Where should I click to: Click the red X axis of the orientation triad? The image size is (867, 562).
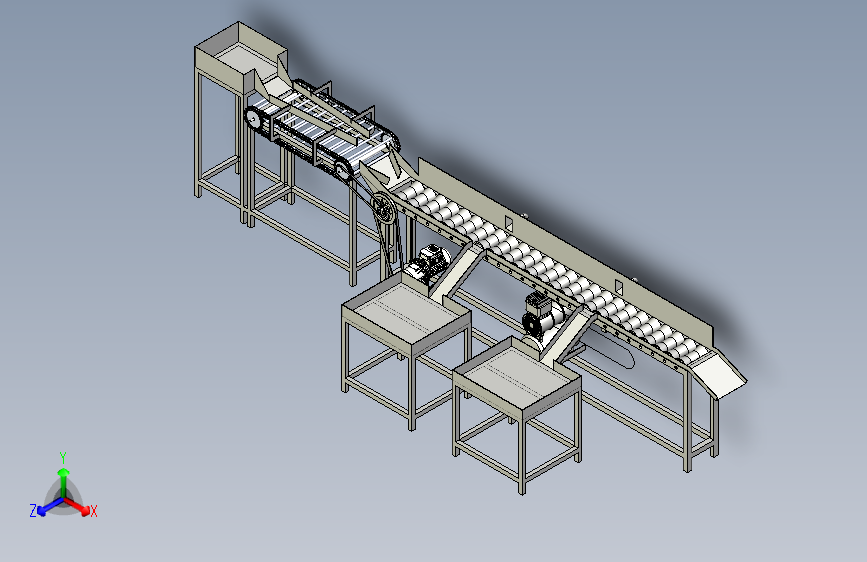click(x=77, y=506)
